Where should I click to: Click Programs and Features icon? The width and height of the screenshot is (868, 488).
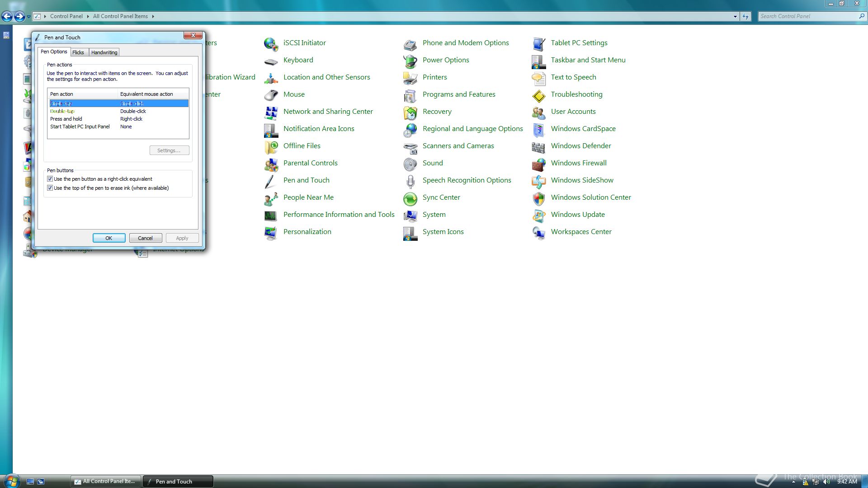pos(410,95)
